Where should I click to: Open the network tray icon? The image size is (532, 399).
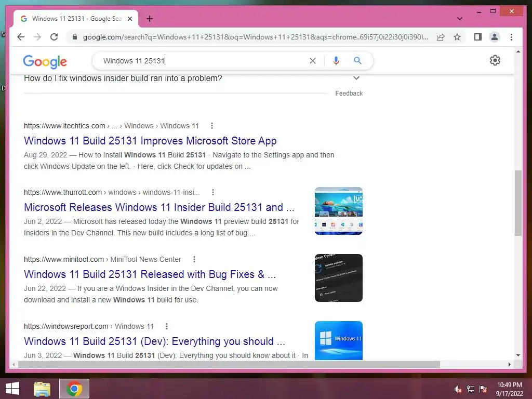tap(471, 389)
